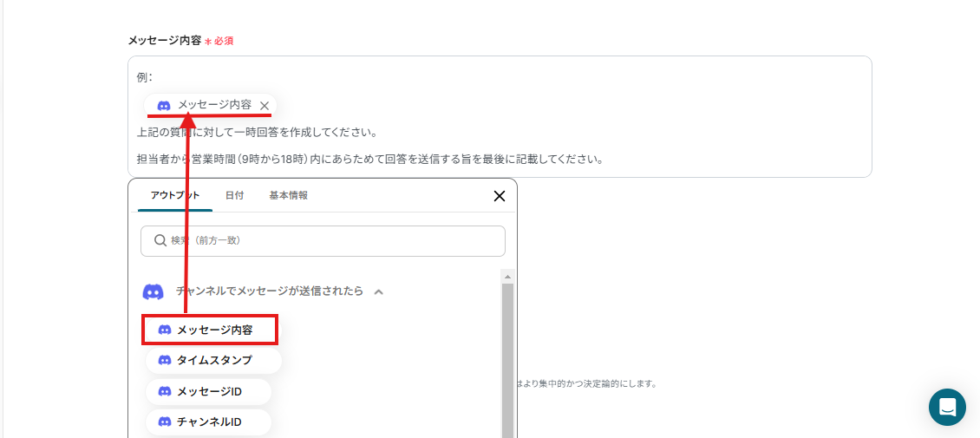The image size is (980, 438).
Task: Click the scrollbar up arrow in output list
Action: coord(507,276)
